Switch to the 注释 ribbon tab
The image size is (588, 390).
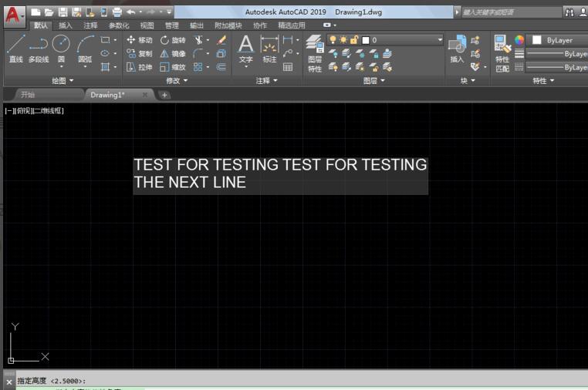pyautogui.click(x=90, y=25)
